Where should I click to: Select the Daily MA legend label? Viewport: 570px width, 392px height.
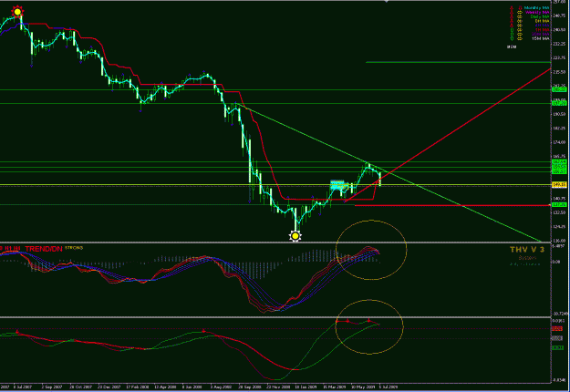pos(540,16)
